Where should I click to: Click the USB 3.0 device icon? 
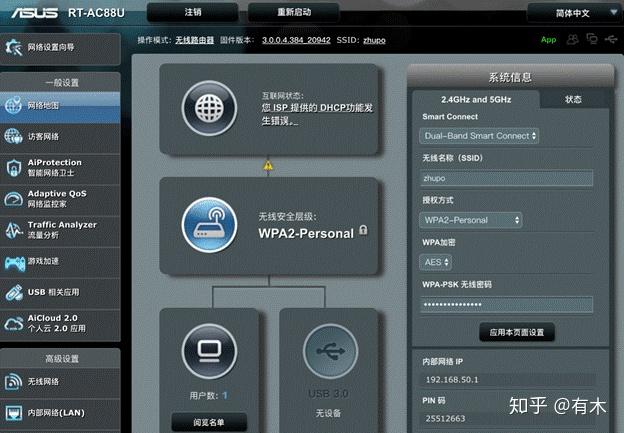click(330, 351)
